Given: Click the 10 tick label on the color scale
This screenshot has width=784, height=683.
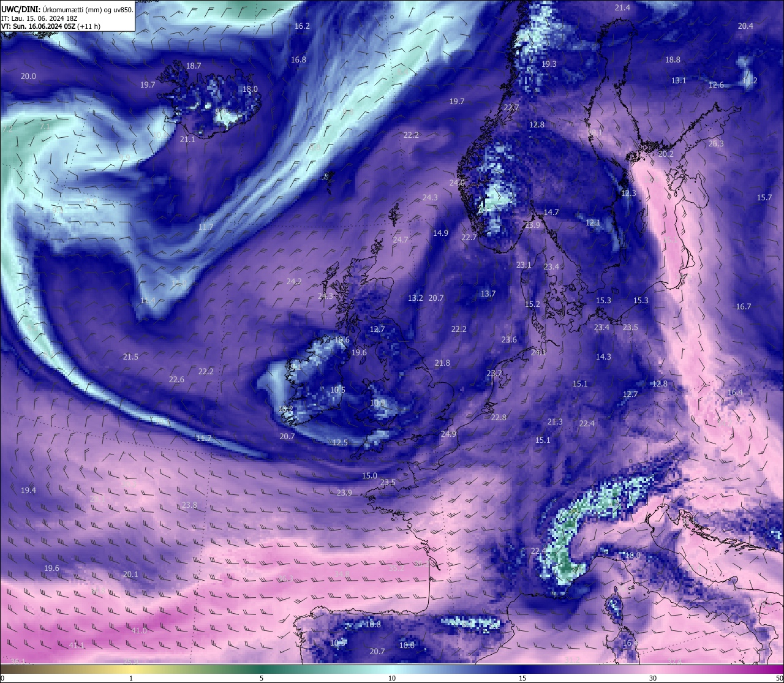Looking at the screenshot, I should pyautogui.click(x=392, y=678).
